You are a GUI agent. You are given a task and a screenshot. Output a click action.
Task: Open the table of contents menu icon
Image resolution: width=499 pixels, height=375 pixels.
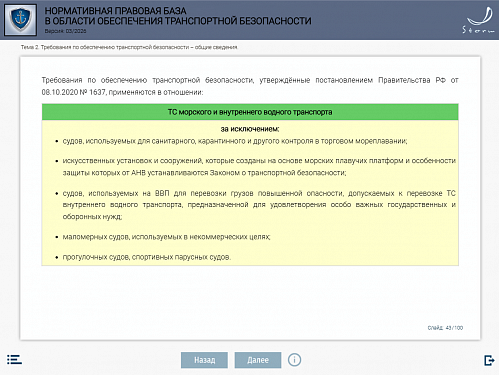[14, 360]
